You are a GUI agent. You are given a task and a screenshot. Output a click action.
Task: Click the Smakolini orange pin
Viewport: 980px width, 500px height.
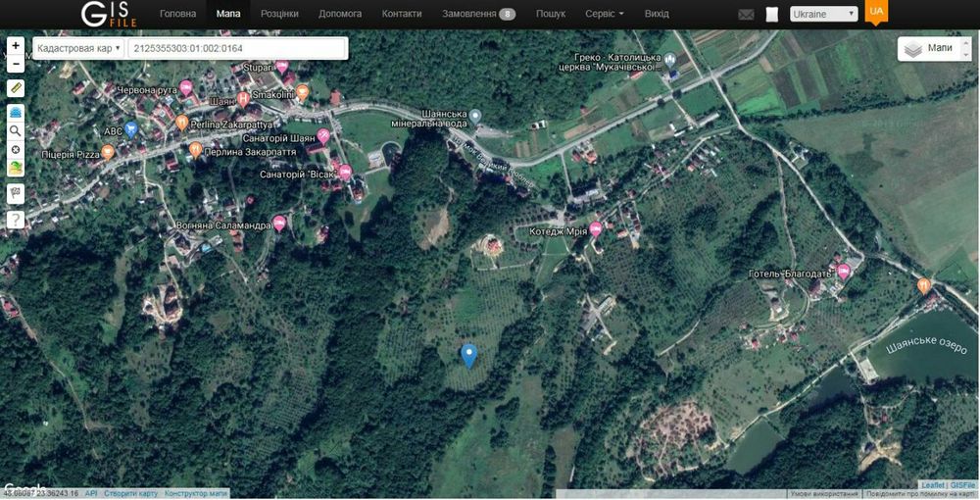[303, 93]
